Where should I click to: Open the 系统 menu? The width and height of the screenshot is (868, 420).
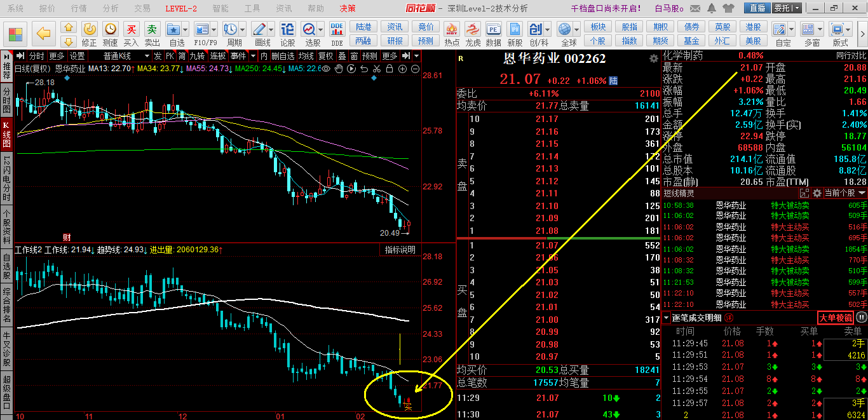[15, 8]
